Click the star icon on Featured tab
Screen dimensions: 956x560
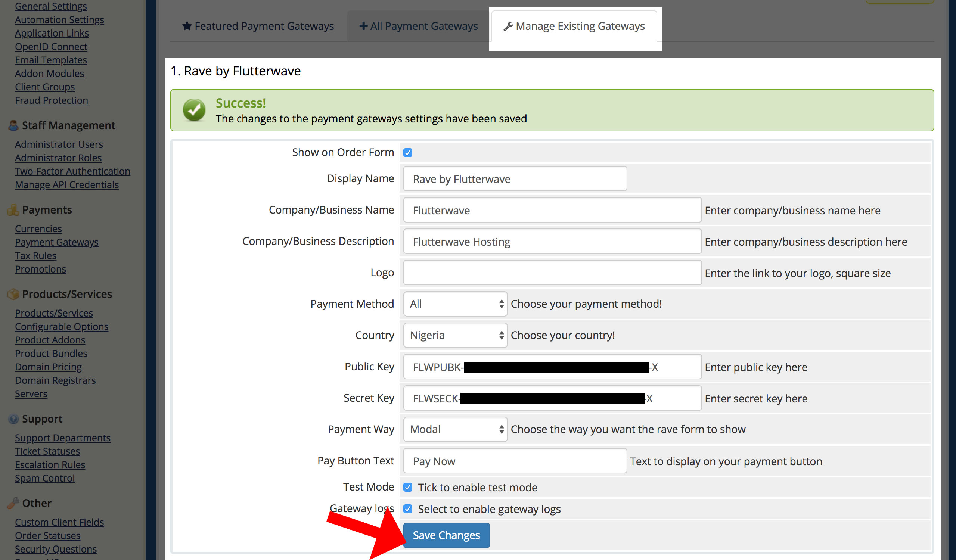(187, 26)
